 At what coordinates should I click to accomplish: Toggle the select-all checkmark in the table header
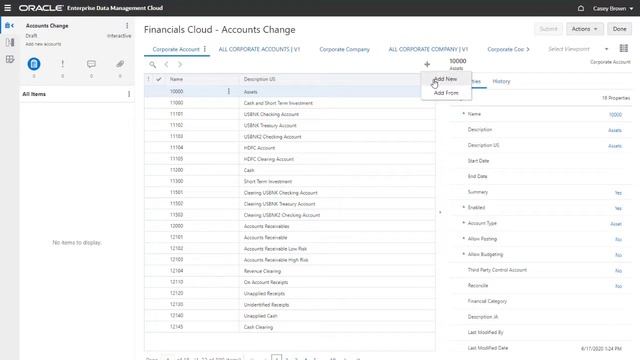[x=159, y=79]
